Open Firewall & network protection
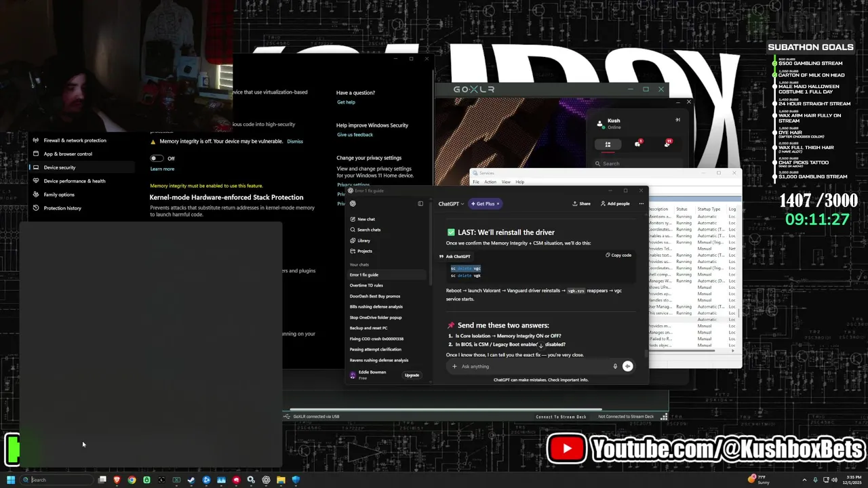The image size is (868, 488). pyautogui.click(x=75, y=140)
